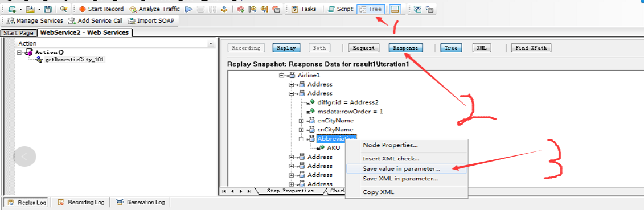Select the cnCityName node label
644x210 pixels.
tap(335, 130)
